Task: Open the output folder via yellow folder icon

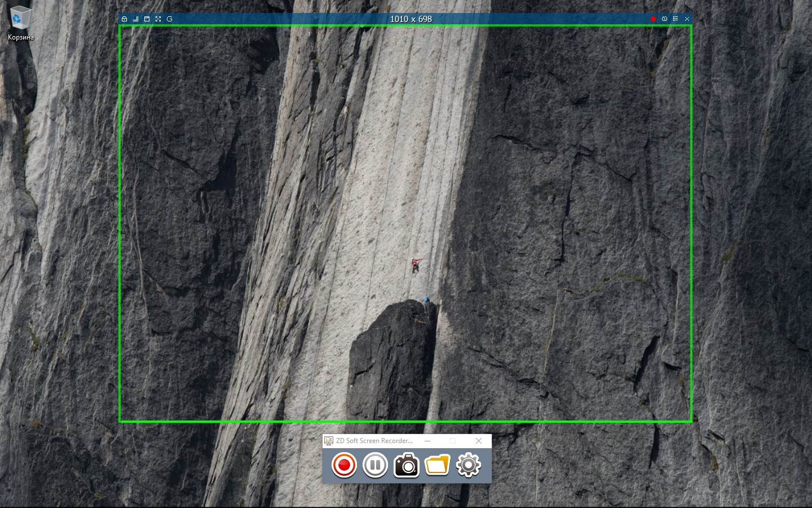Action: pos(437,466)
